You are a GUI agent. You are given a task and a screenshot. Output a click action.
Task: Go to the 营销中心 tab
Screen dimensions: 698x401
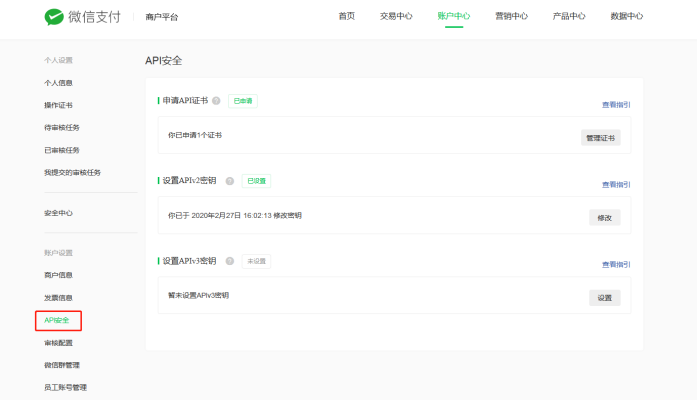511,17
